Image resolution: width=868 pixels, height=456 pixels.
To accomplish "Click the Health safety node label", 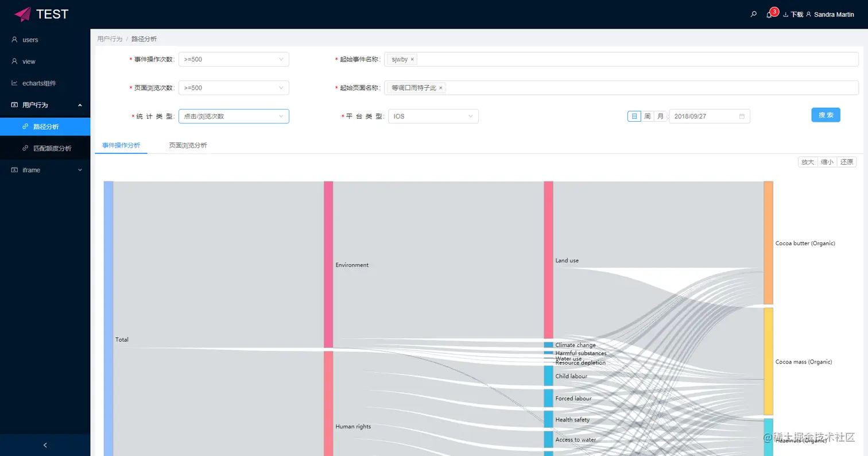I will pyautogui.click(x=572, y=420).
